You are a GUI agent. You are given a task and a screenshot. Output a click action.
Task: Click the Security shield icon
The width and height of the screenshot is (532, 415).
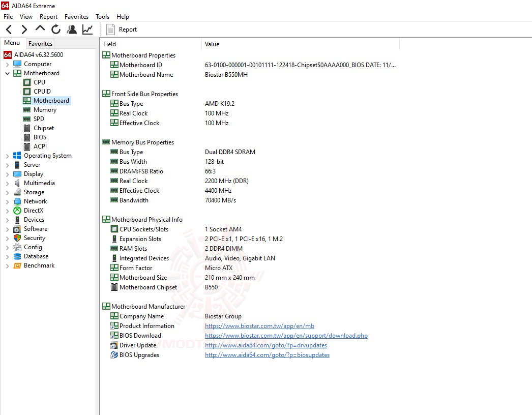point(17,238)
